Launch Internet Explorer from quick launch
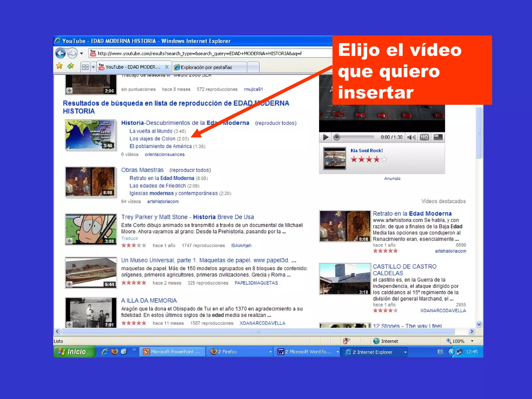The image size is (532, 399). 105,351
